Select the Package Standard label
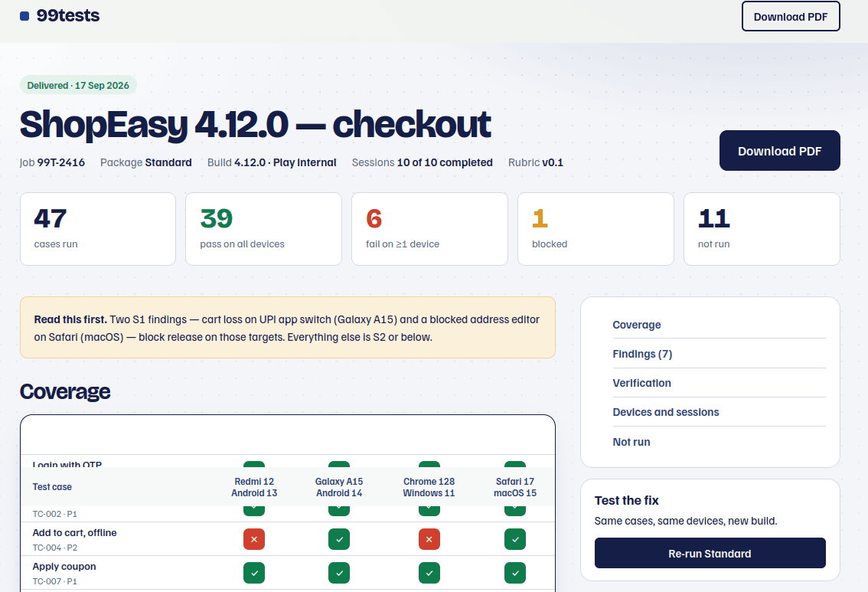The image size is (868, 592). 146,162
